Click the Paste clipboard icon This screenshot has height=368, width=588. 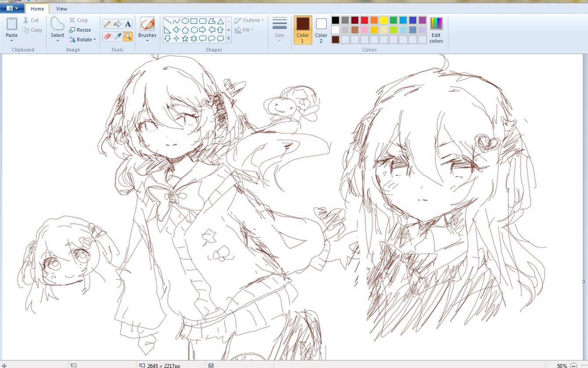pos(12,24)
